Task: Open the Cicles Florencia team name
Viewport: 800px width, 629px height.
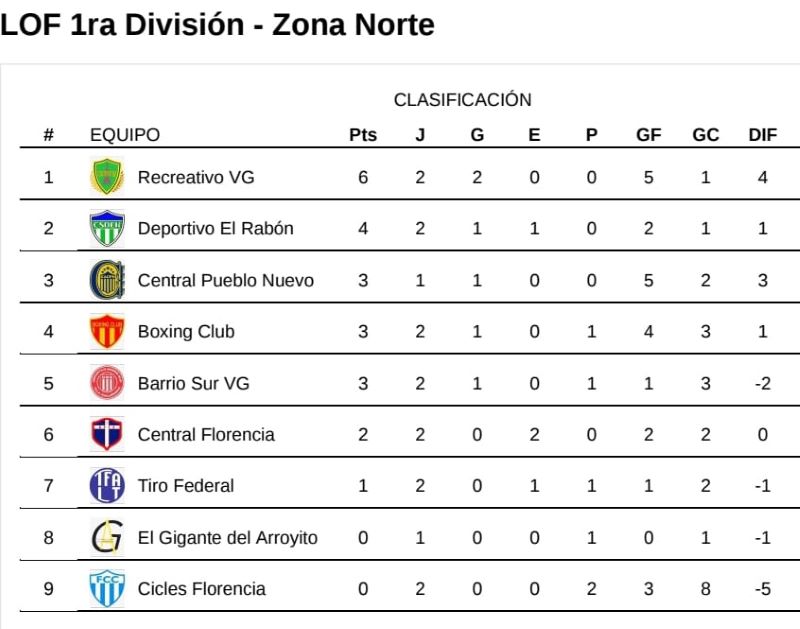Action: point(201,589)
